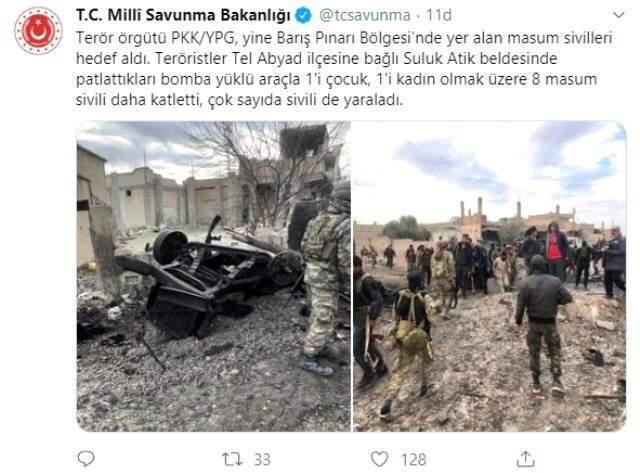The height and width of the screenshot is (473, 640).
Task: Retweet this post using the retweet icon
Action: (x=232, y=459)
